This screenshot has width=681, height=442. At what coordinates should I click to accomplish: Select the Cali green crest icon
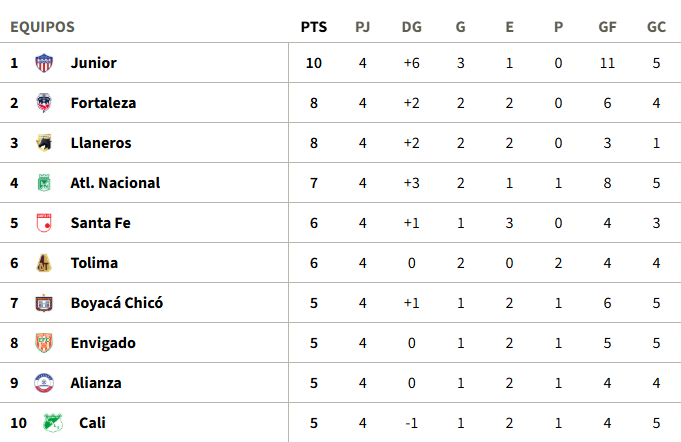[x=53, y=423]
